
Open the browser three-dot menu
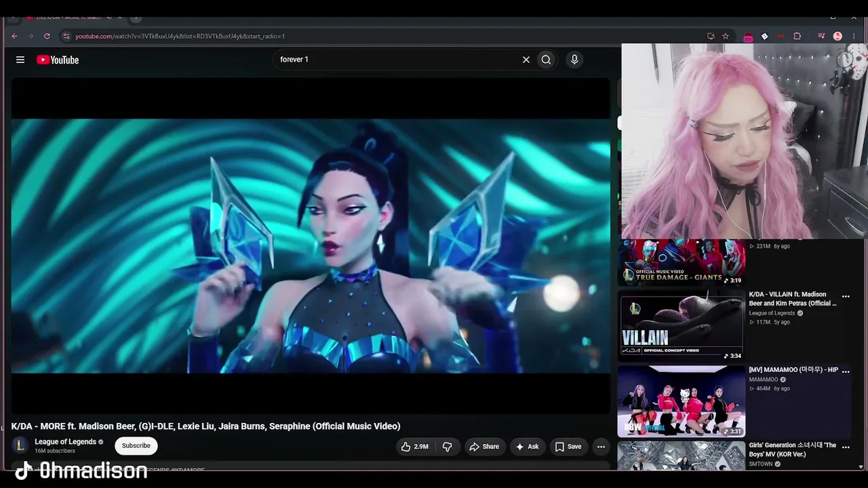point(854,36)
